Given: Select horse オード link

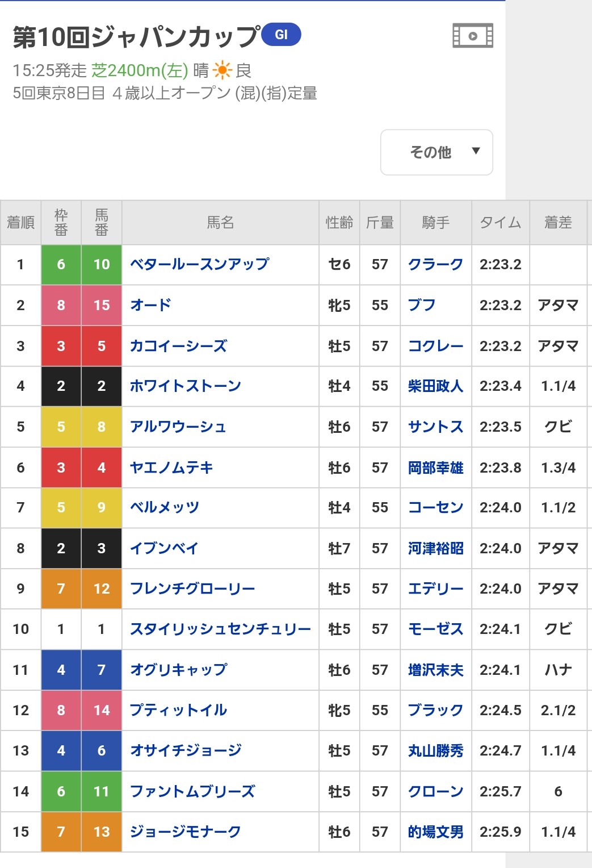Looking at the screenshot, I should (x=150, y=305).
